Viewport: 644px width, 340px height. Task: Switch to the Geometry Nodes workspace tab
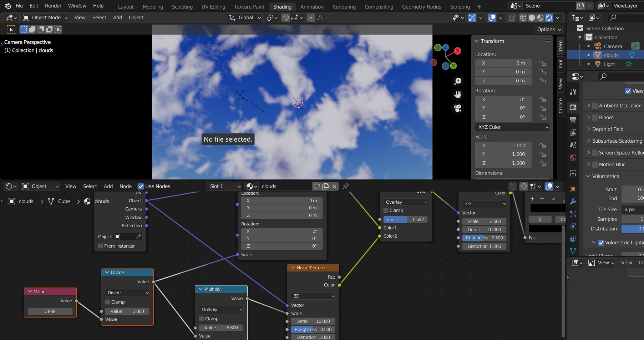pyautogui.click(x=421, y=7)
